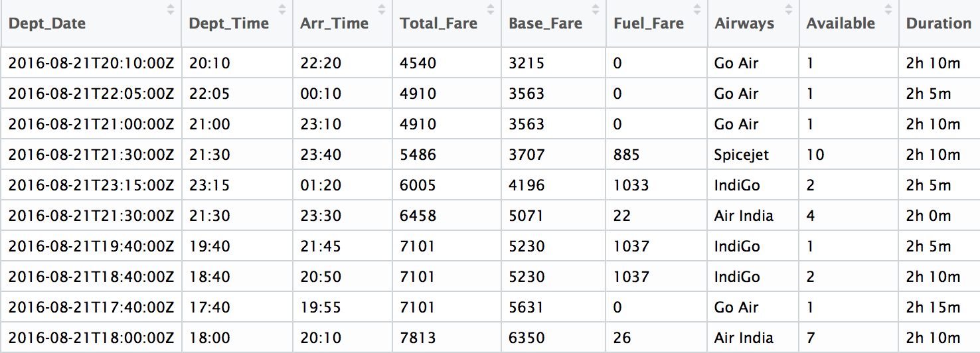The height and width of the screenshot is (353, 980).
Task: Select the Go Air 17:40 departure row
Action: coord(490,307)
